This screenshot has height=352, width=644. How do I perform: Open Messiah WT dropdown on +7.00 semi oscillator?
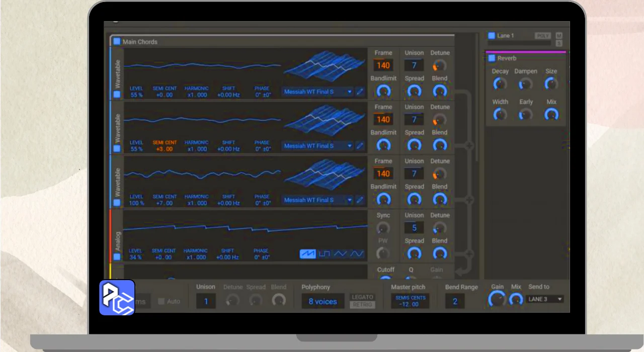(x=317, y=200)
